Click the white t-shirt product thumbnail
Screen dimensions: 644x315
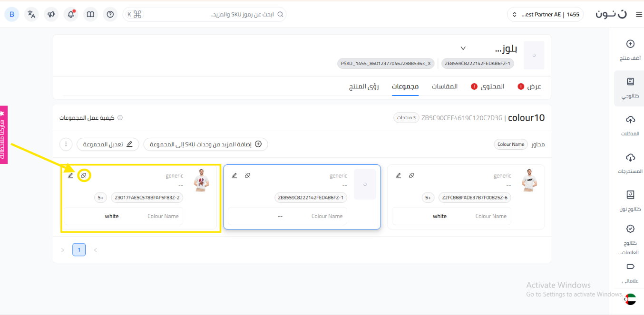(530, 181)
